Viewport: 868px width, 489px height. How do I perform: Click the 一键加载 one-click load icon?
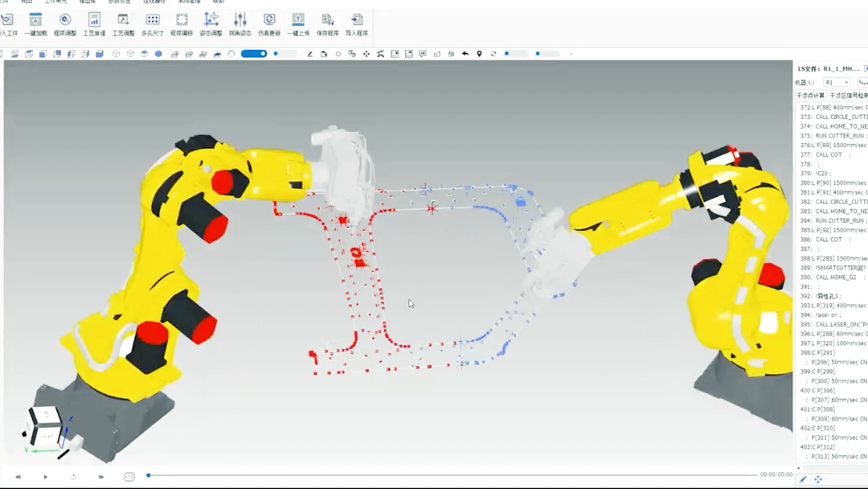35,24
